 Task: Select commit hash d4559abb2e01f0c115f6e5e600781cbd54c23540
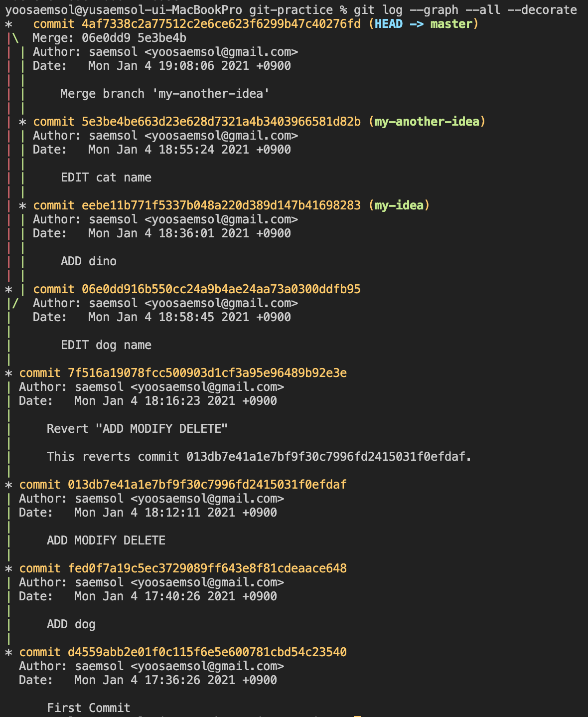207,652
